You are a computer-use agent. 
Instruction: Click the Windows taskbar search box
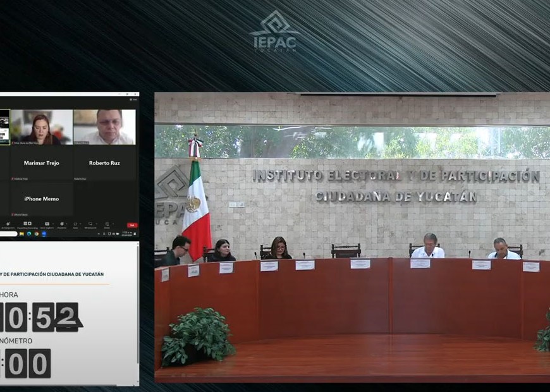coord(8,234)
